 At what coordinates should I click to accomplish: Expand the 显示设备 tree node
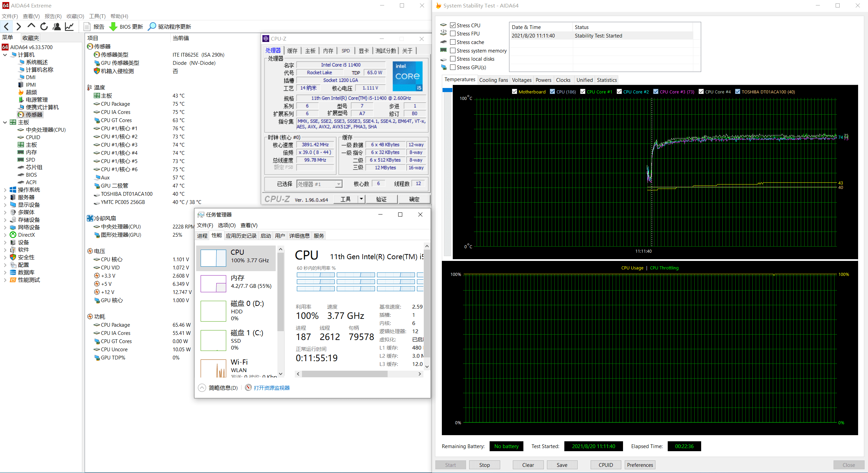click(5, 205)
